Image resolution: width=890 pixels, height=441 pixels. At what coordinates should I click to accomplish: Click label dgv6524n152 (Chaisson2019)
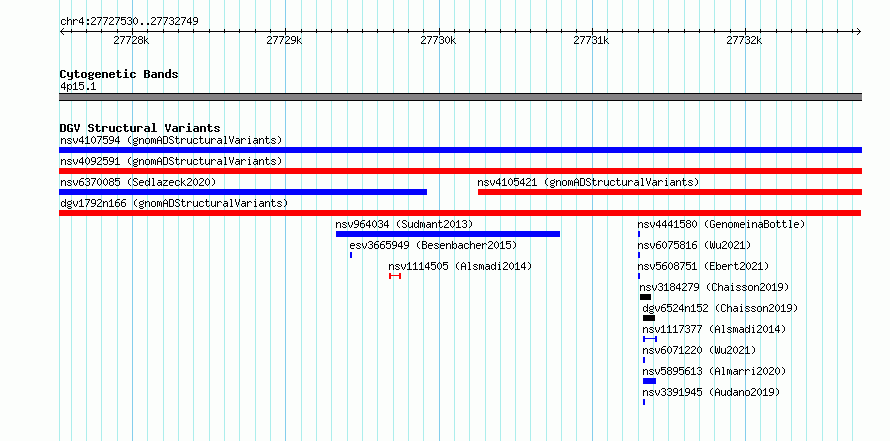coord(720,308)
